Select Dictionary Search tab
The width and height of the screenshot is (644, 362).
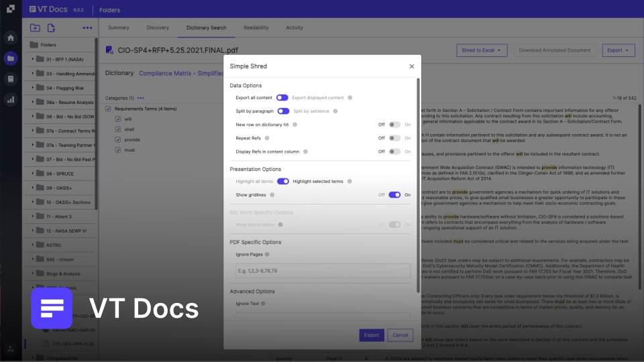(206, 28)
